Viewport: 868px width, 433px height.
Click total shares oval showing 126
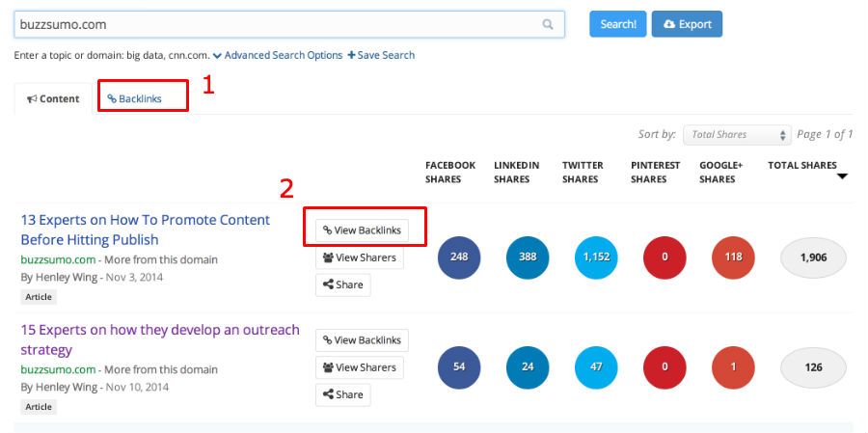click(x=813, y=367)
